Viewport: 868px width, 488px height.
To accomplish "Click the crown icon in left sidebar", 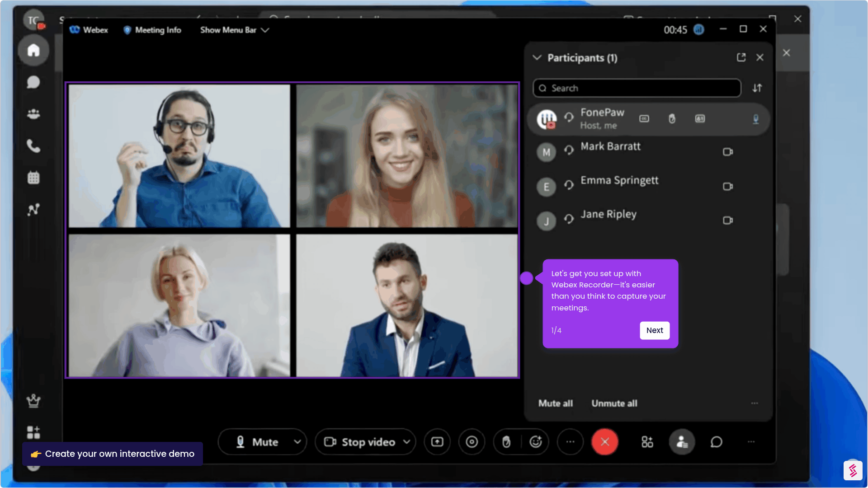I will (x=33, y=401).
